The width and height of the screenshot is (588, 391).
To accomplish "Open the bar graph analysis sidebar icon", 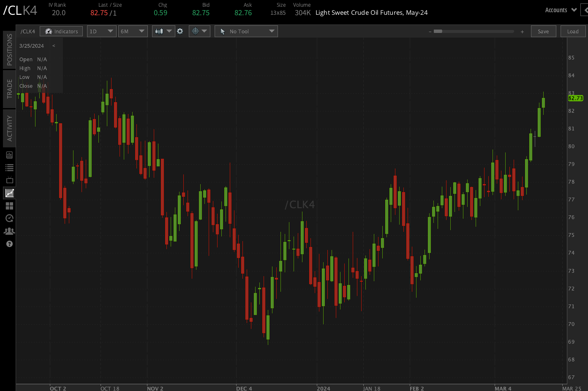I will 9,155.
